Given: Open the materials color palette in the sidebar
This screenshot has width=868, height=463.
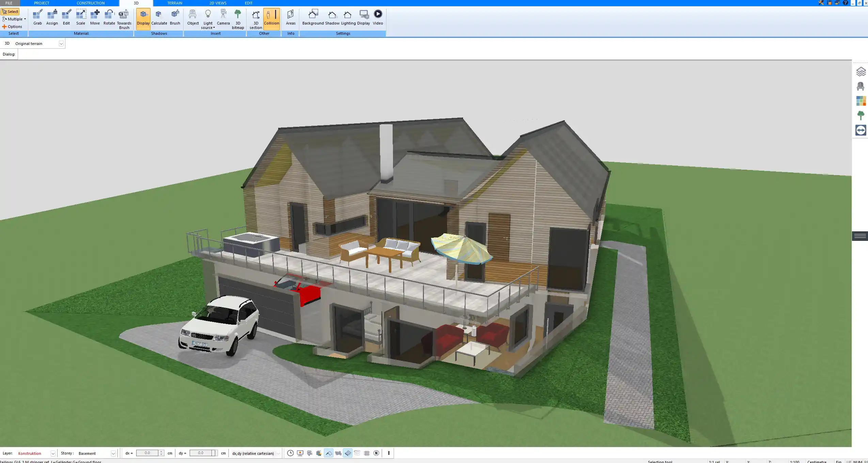Looking at the screenshot, I should [x=861, y=101].
